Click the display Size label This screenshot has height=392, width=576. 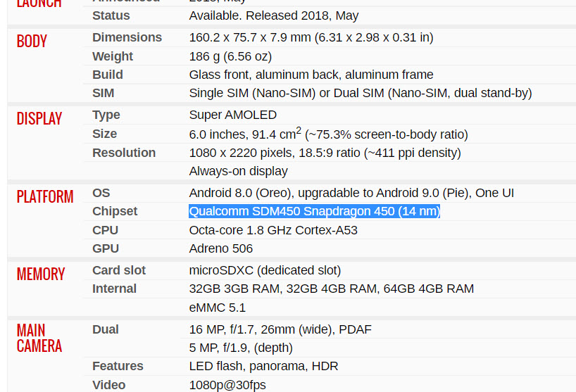pyautogui.click(x=105, y=134)
